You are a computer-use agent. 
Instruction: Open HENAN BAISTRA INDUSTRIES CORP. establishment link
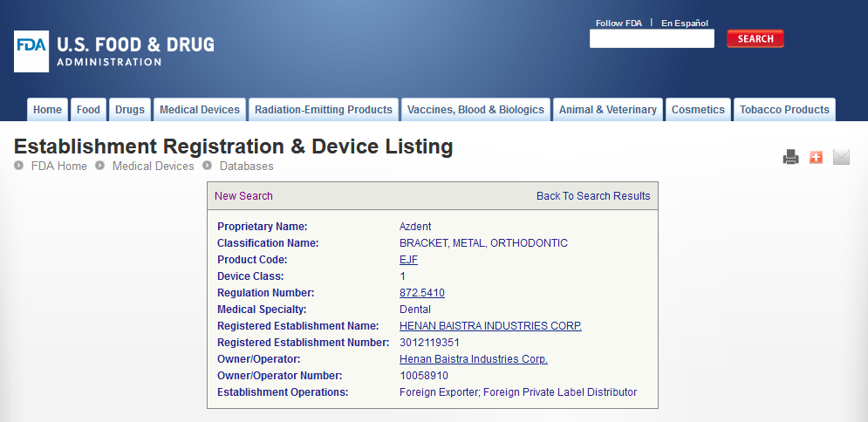[x=490, y=326]
